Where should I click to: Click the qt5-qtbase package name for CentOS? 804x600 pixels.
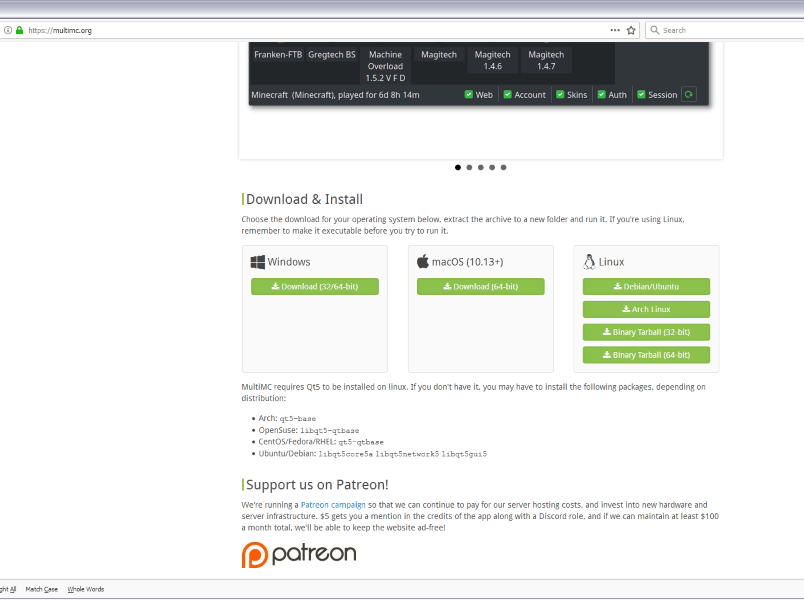pos(361,442)
